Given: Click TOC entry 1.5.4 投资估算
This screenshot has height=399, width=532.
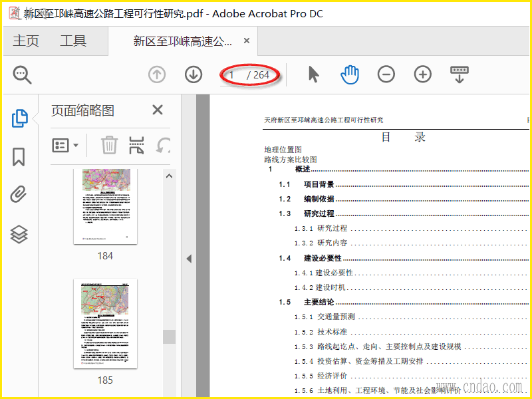Looking at the screenshot, I should point(412,361).
